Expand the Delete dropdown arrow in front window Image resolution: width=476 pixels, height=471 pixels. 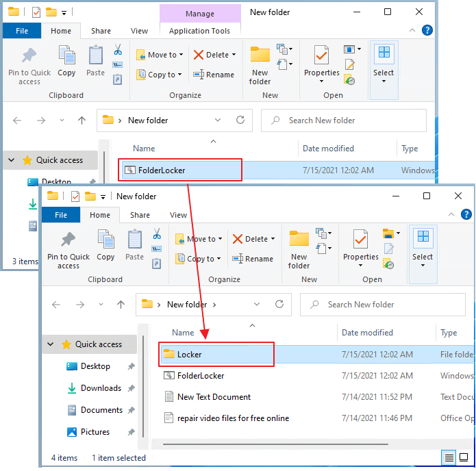pyautogui.click(x=273, y=239)
